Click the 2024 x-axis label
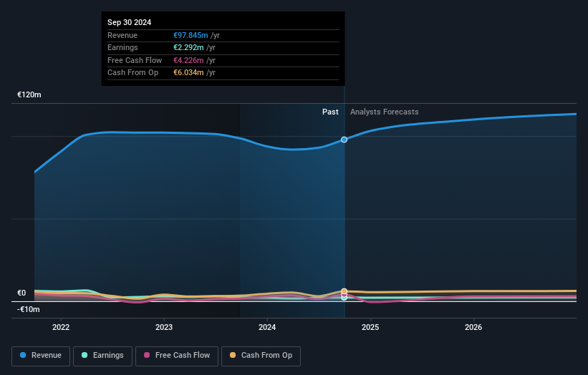Viewport: 588px width, 375px height. pyautogui.click(x=267, y=328)
